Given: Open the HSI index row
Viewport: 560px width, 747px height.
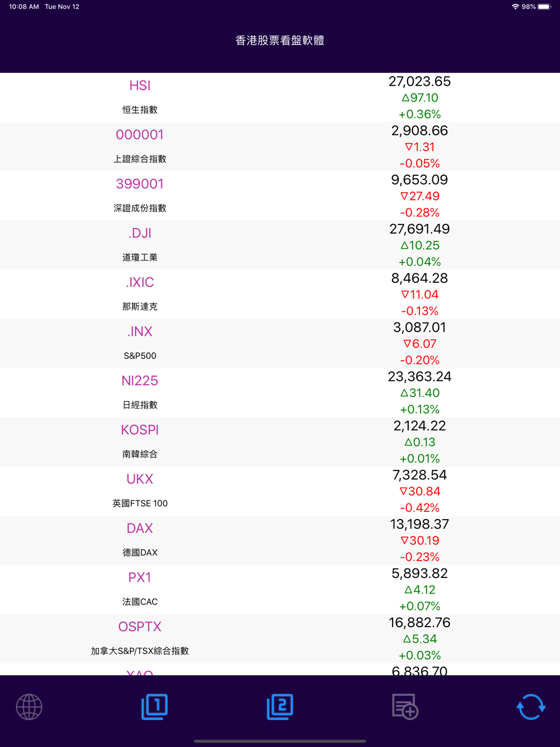Looking at the screenshot, I should 280,97.
